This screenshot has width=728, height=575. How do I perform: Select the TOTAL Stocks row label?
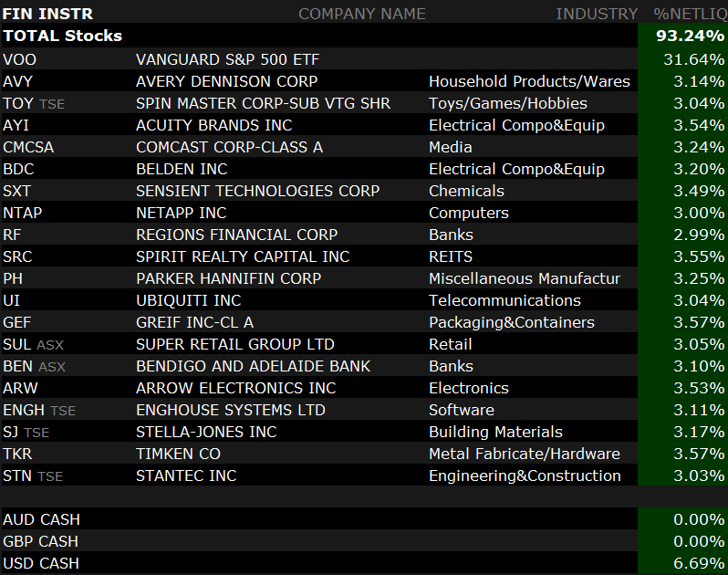pos(62,36)
